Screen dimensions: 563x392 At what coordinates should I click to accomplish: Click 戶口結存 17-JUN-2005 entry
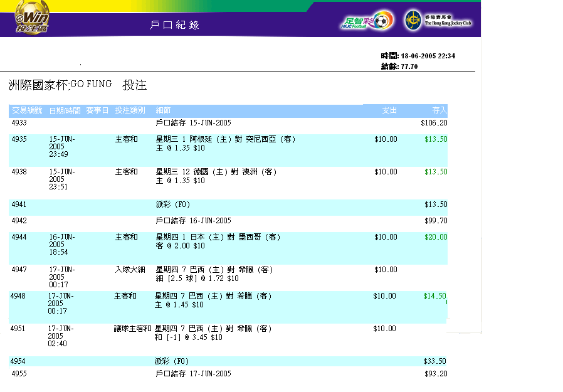[x=193, y=374]
